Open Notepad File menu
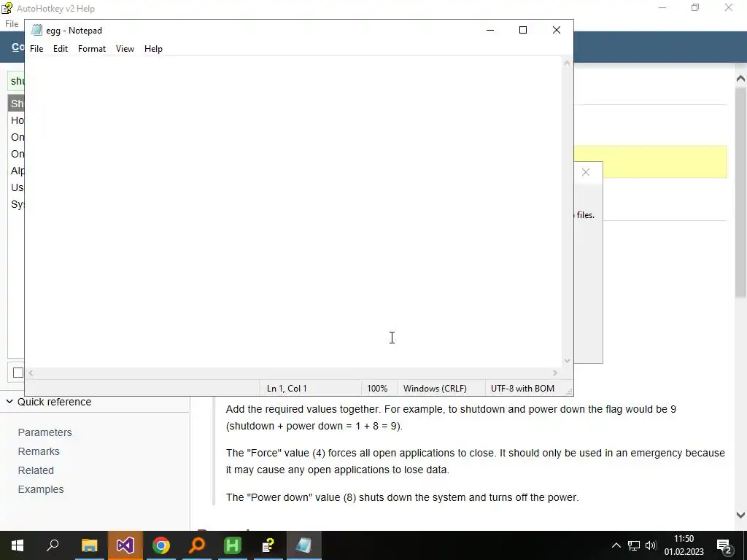Viewport: 747px width, 560px height. pos(36,49)
